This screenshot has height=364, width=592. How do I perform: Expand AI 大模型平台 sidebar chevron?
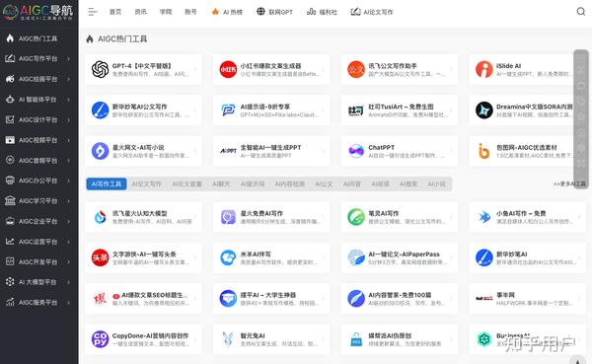click(69, 282)
